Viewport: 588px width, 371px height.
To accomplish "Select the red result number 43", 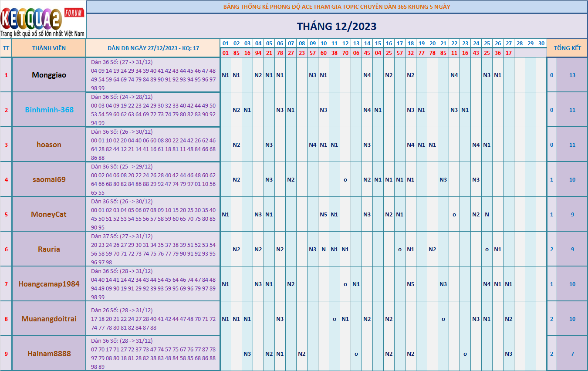I will click(x=476, y=53).
